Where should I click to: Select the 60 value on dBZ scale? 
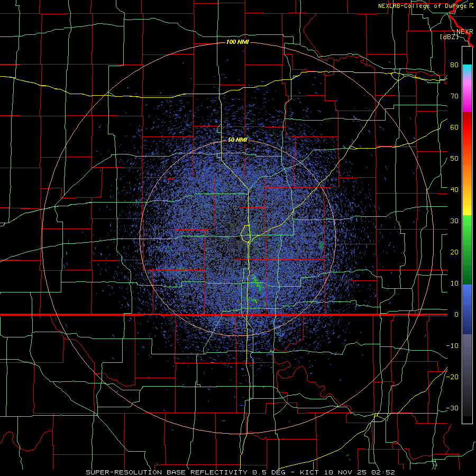click(454, 127)
